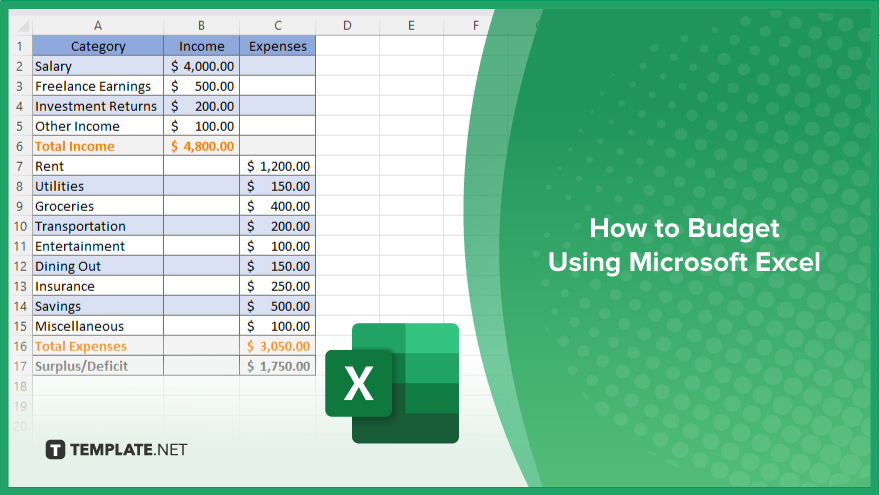Select the Salary cell

(x=98, y=66)
